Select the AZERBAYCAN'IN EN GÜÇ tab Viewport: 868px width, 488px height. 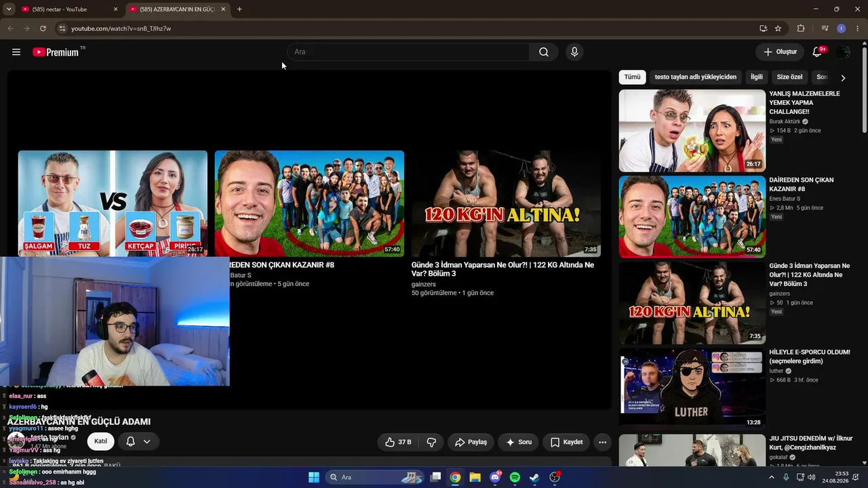pos(178,9)
